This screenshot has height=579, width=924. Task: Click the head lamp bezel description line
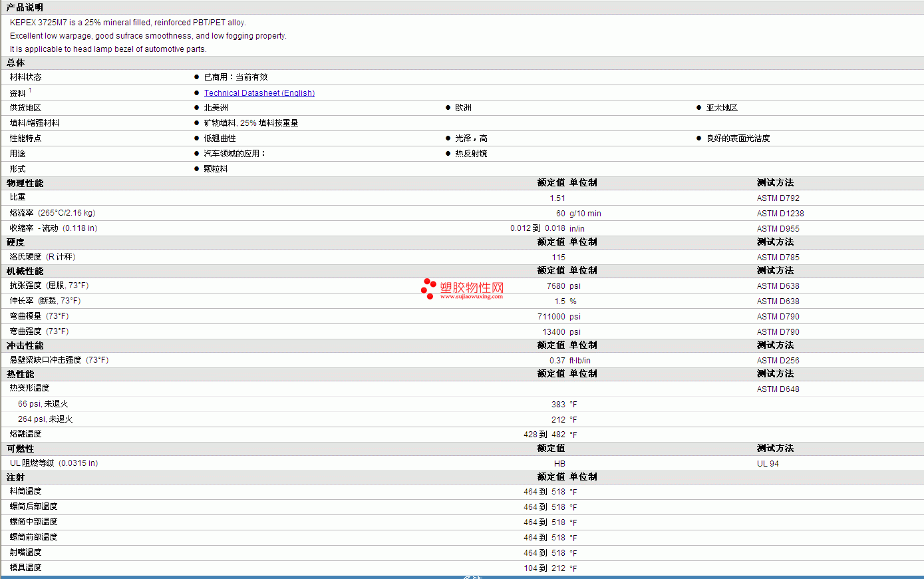coord(108,49)
